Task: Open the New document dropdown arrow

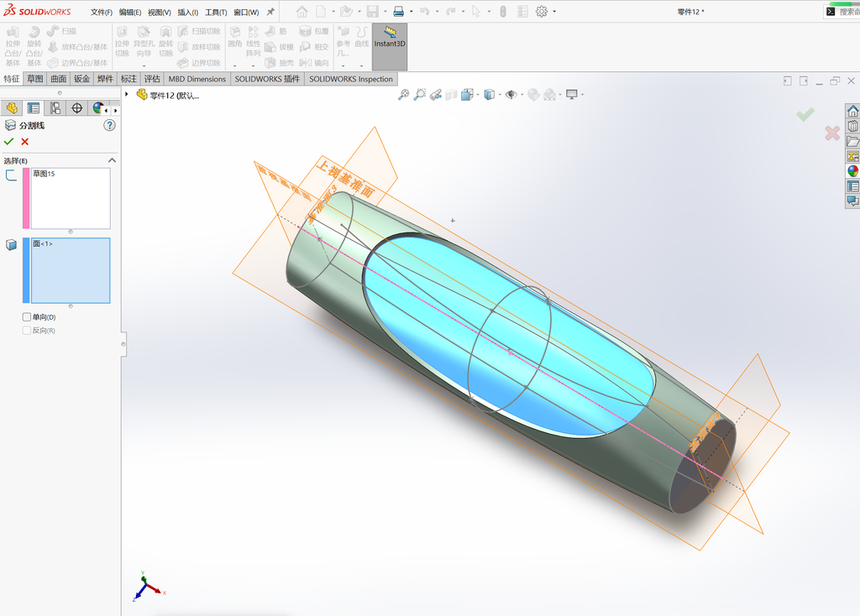Action: (333, 12)
